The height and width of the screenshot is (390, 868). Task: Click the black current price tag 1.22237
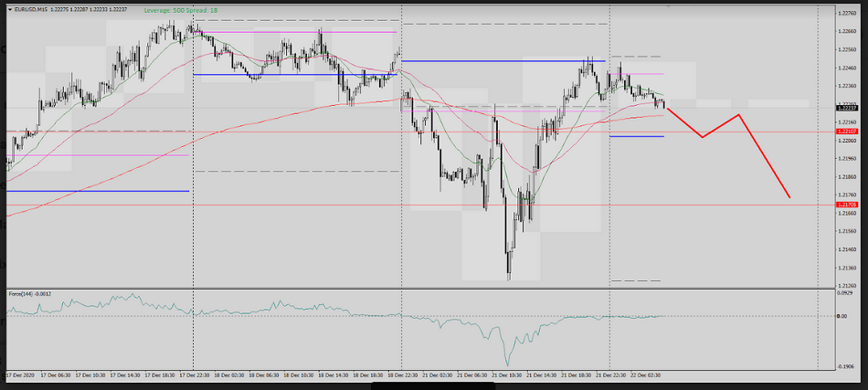pos(846,108)
